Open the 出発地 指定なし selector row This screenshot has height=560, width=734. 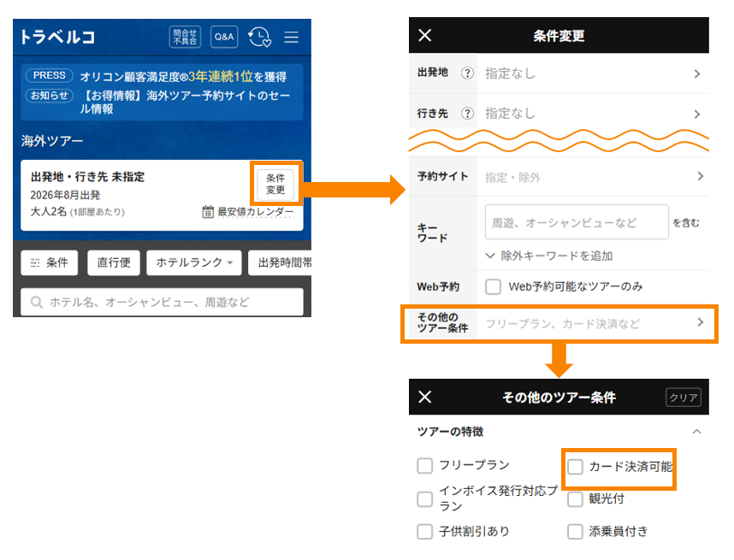559,74
